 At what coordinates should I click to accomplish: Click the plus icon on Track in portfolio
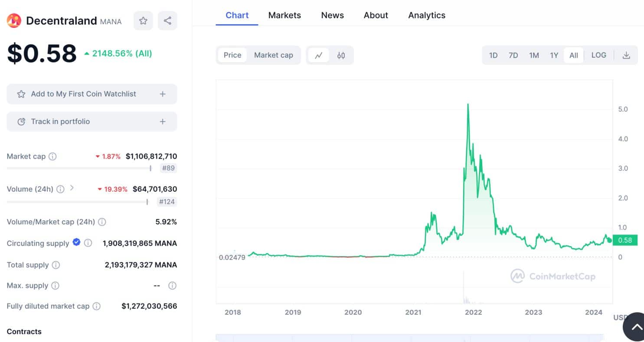(x=163, y=122)
